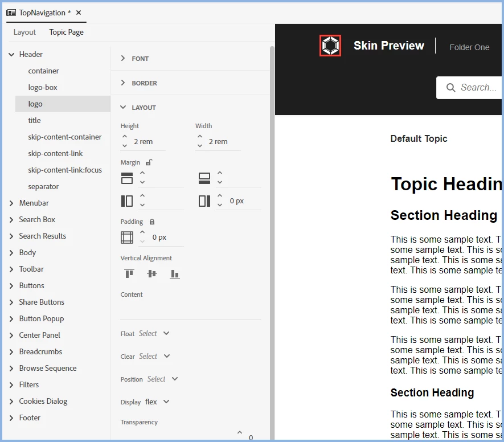This screenshot has width=504, height=442.
Task: Close the TopNavigation tab
Action: click(79, 13)
